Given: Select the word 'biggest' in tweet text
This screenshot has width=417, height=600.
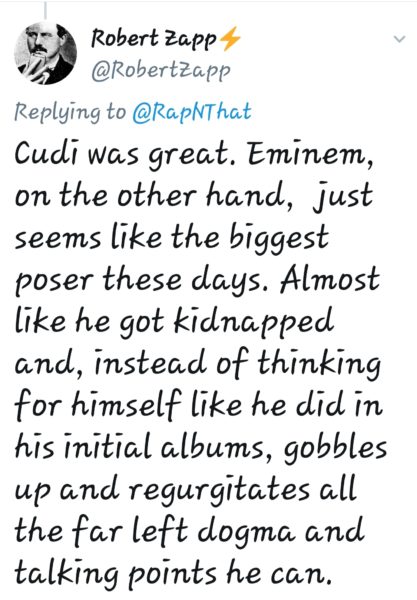Looking at the screenshot, I should (x=279, y=238).
